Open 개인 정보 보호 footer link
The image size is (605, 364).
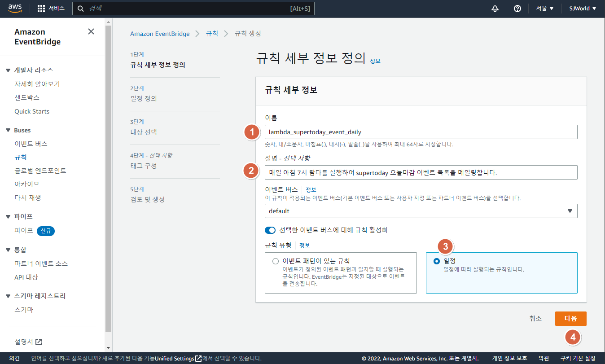(x=510, y=358)
